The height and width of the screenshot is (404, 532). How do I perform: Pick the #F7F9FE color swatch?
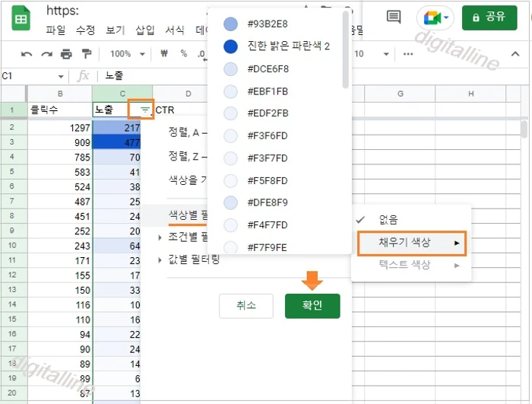[230, 247]
